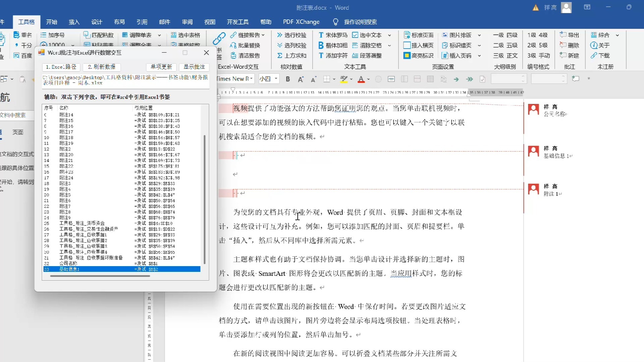Click the 批量替换 batch replace icon
Screen dimensions: 644x362
(x=233, y=45)
